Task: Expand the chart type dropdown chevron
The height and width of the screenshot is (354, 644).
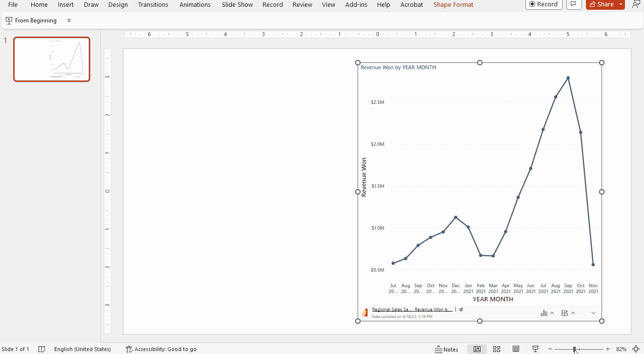Action: click(551, 313)
